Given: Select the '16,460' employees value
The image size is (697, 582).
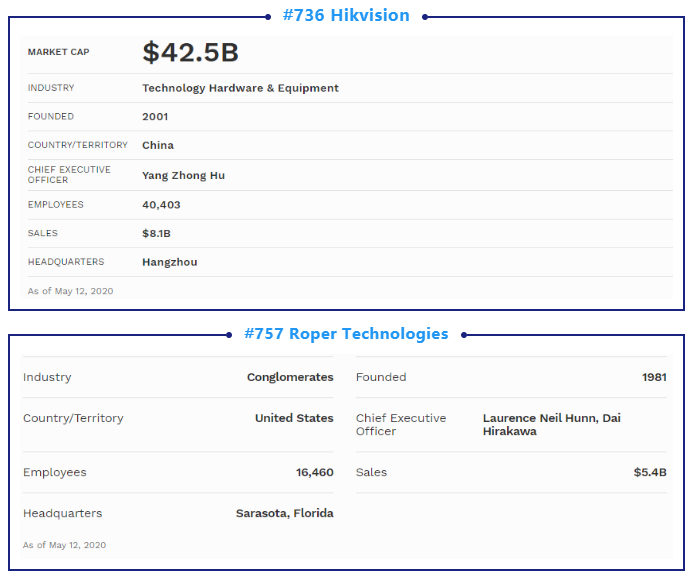Looking at the screenshot, I should [x=315, y=473].
